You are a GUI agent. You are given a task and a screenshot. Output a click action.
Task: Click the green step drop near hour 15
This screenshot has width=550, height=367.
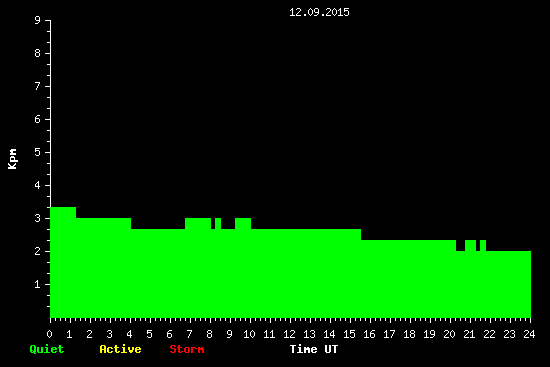coord(361,234)
